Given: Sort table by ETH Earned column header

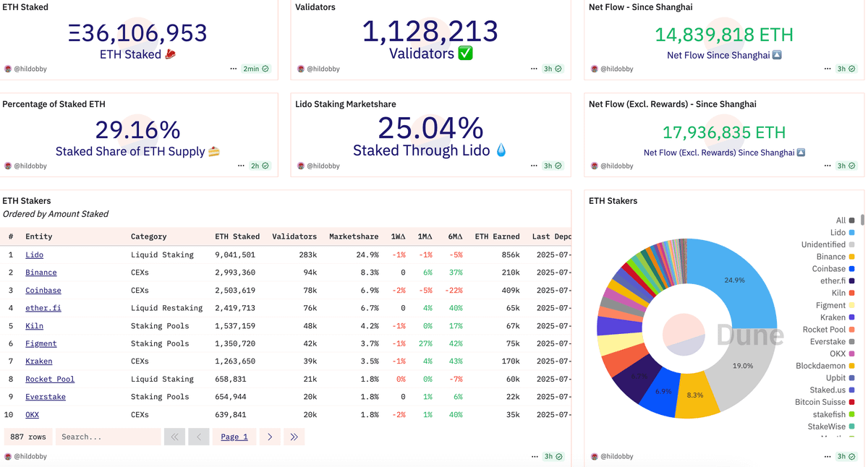Looking at the screenshot, I should [497, 236].
